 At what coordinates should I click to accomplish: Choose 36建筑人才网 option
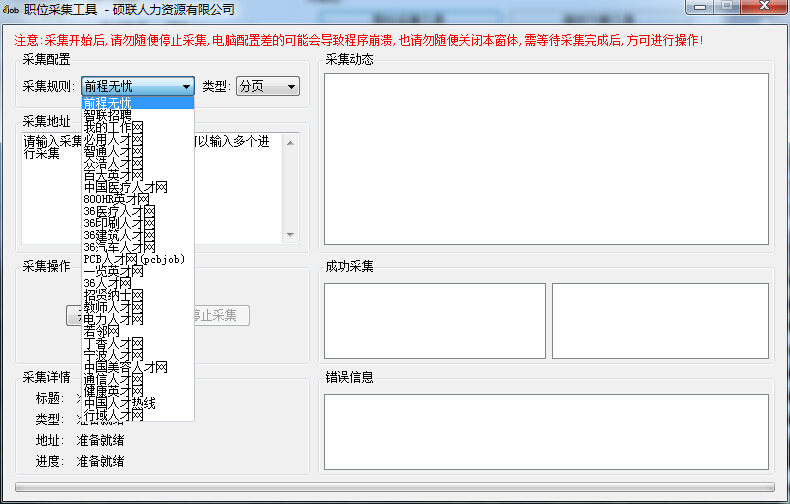138,235
